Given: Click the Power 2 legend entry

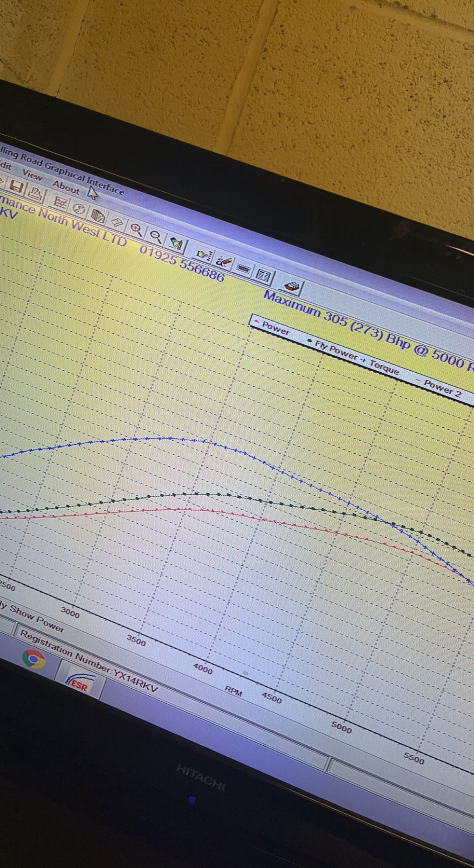Looking at the screenshot, I should click(x=439, y=388).
